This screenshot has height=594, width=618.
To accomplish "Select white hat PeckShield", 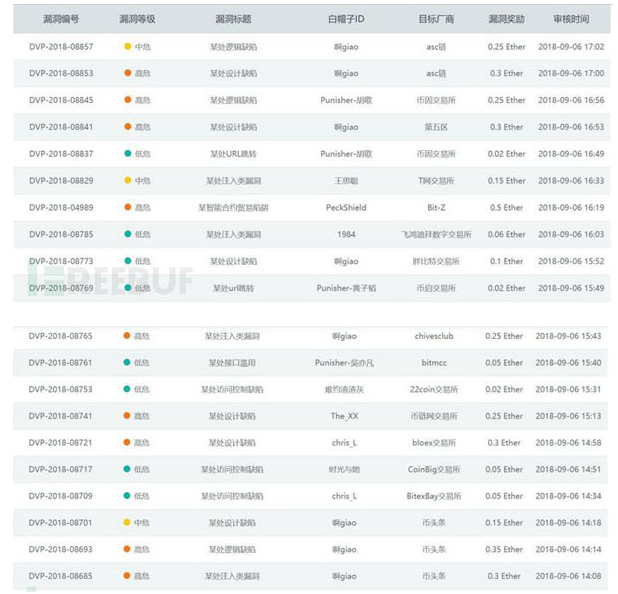I will [x=346, y=208].
